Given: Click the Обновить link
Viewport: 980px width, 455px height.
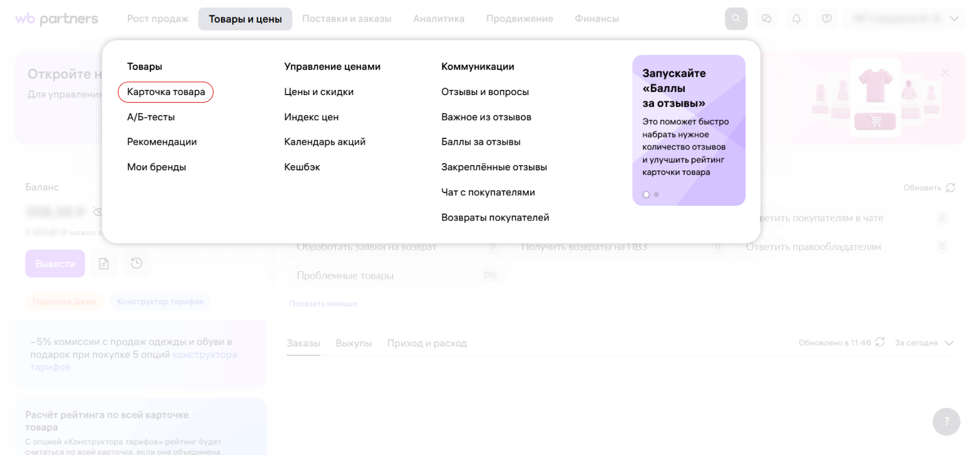Looking at the screenshot, I should click(x=922, y=188).
